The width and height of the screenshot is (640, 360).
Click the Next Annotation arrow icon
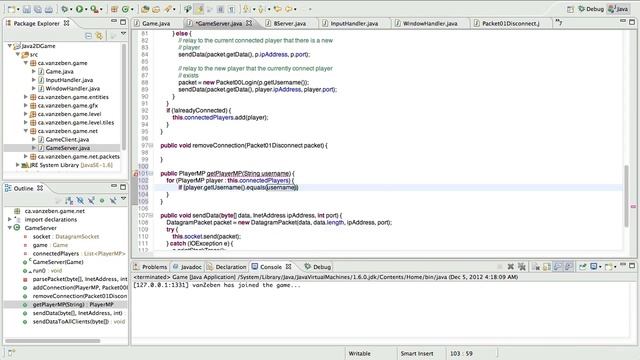(246, 9)
